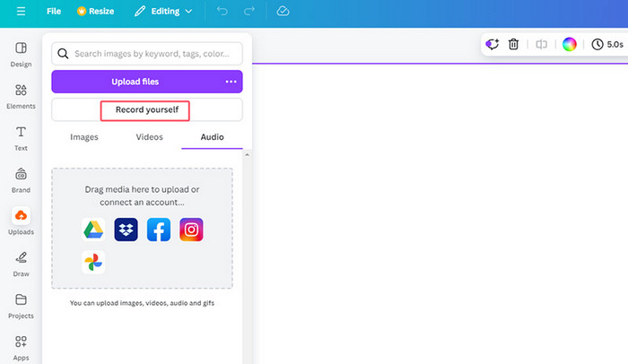Check cloud save status icon
The width and height of the screenshot is (628, 364).
283,12
